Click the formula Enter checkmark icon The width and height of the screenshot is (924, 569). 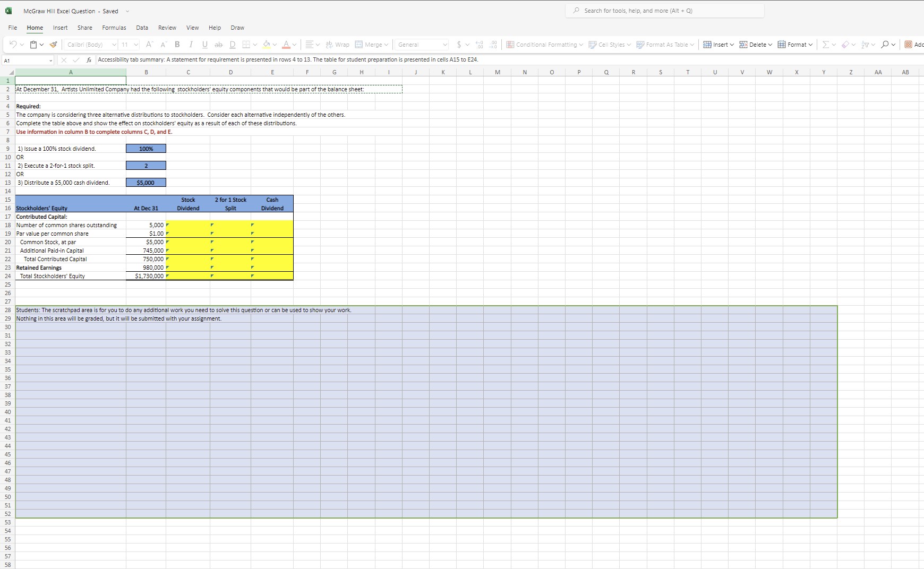(76, 60)
